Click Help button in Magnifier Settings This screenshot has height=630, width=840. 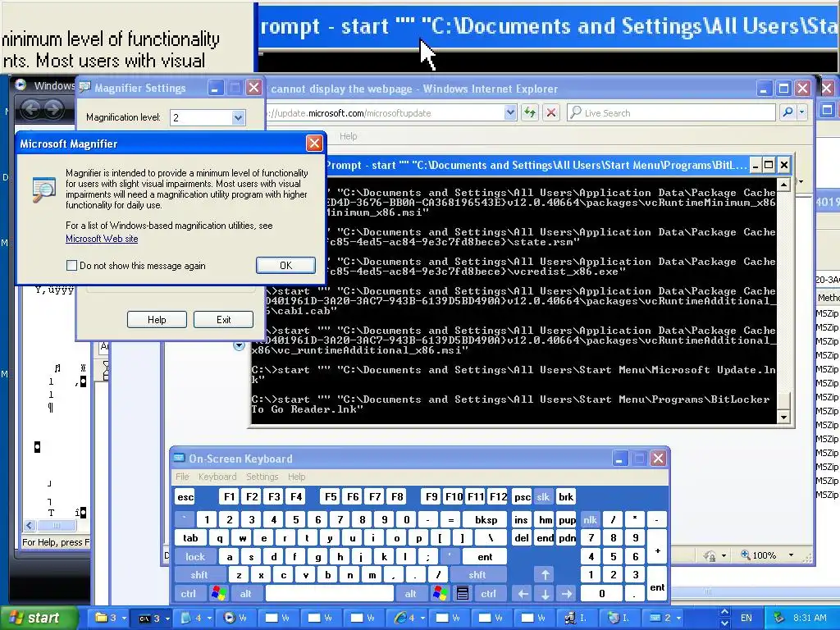(x=157, y=319)
